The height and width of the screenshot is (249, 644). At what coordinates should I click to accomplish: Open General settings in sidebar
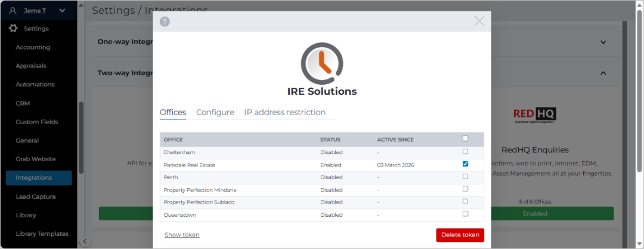click(x=27, y=140)
